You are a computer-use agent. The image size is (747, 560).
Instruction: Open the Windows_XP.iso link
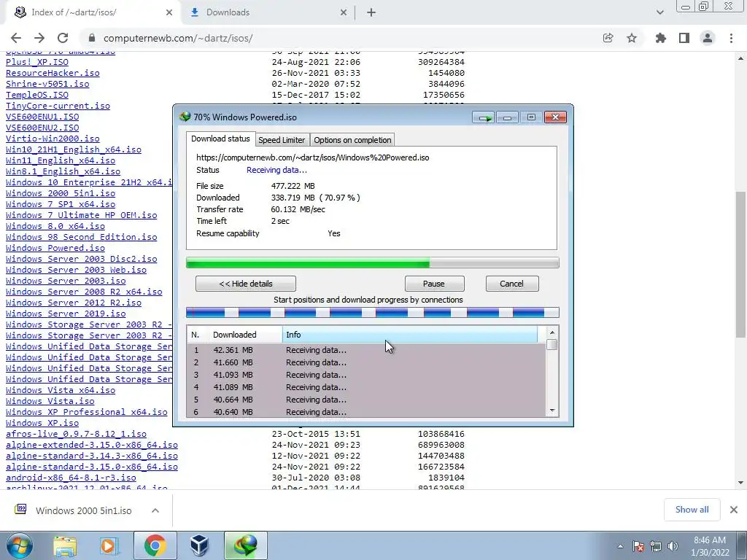point(42,423)
